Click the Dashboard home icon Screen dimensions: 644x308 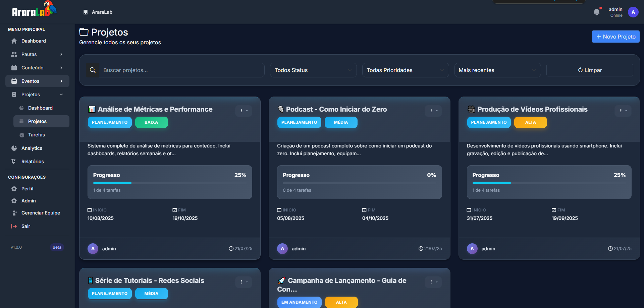tap(14, 41)
